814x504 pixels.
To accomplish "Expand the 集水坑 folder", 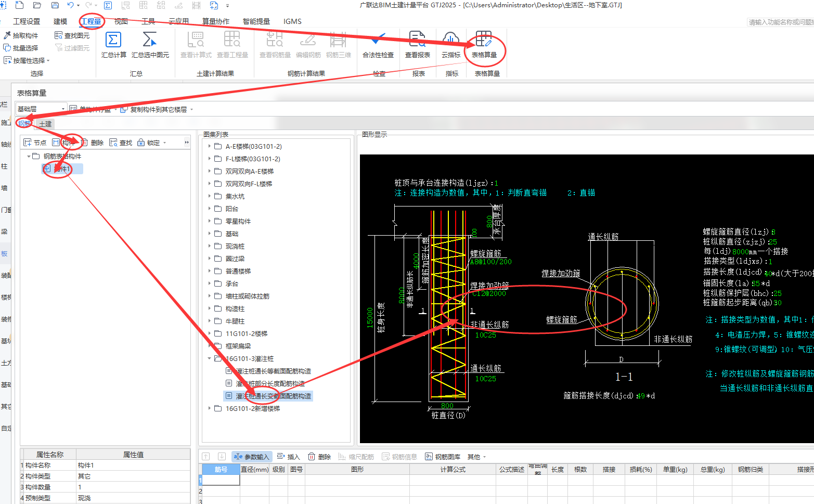I will pyautogui.click(x=210, y=196).
